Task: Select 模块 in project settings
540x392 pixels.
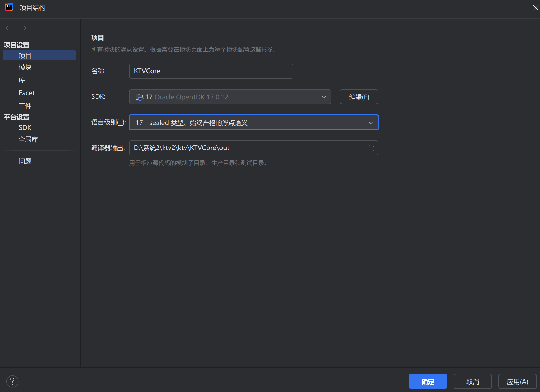Action: [25, 67]
